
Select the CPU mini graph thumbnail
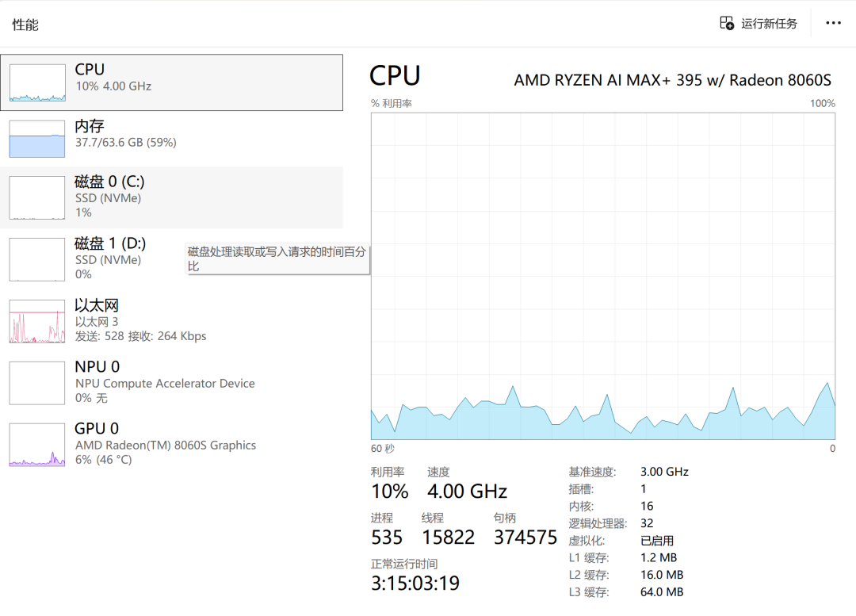37,83
